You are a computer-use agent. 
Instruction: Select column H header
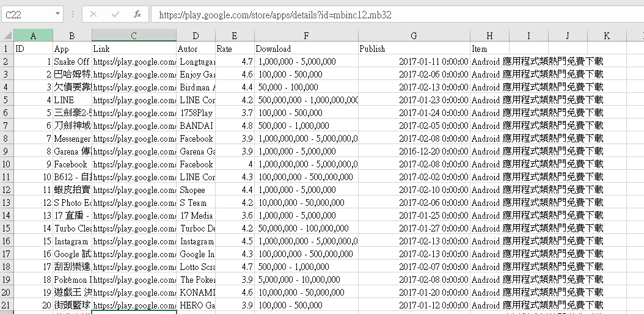click(489, 35)
